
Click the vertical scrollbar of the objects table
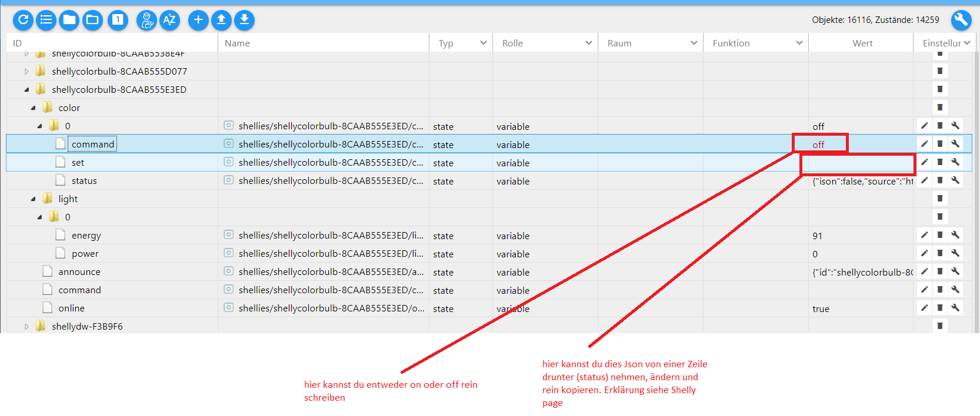(x=976, y=192)
